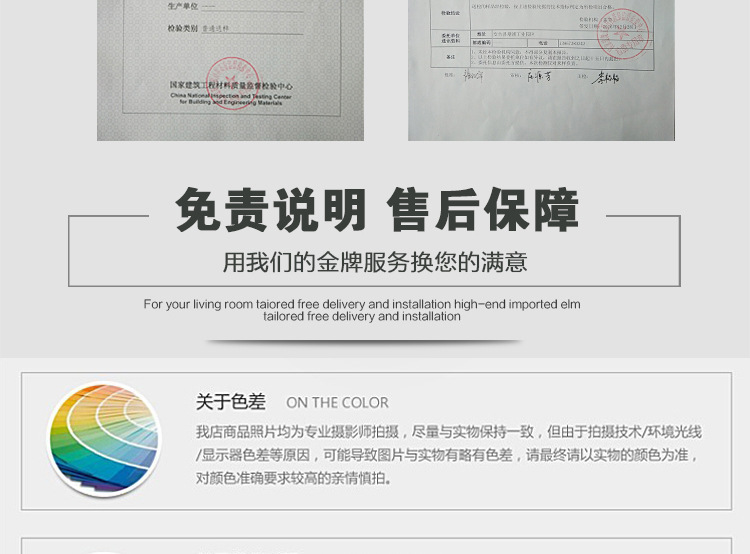The width and height of the screenshot is (750, 554).
Task: Click the 国家建筑工程材料质量监督检验中心 text on certificate
Action: [231, 86]
